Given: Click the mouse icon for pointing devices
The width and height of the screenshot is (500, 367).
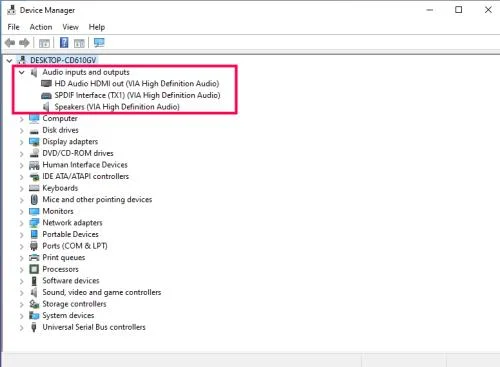Looking at the screenshot, I should point(34,200).
